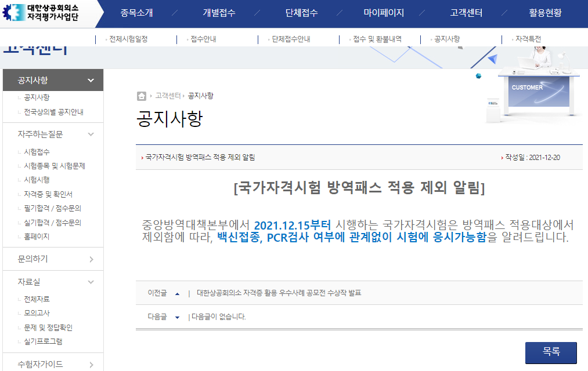Image resolution: width=588 pixels, height=371 pixels.
Task: Open 전체자료 in 자료실 sidebar
Action: pos(37,299)
